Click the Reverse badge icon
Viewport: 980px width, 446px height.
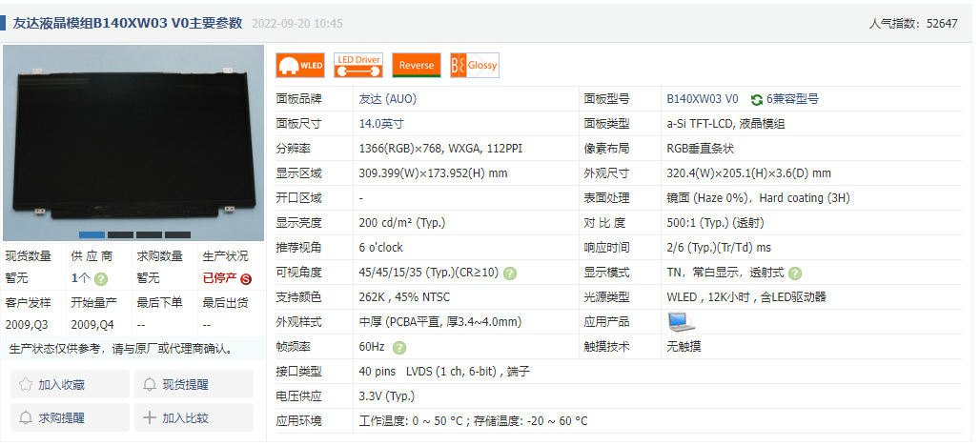pyautogui.click(x=417, y=65)
